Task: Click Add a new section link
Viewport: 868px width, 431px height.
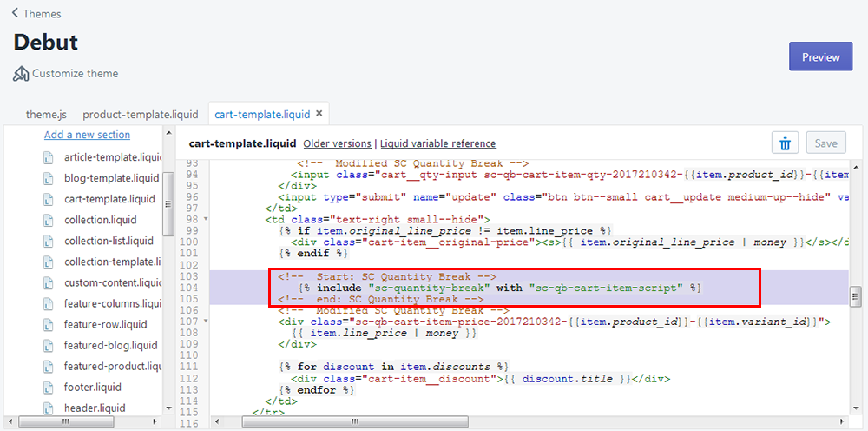Action: [87, 135]
